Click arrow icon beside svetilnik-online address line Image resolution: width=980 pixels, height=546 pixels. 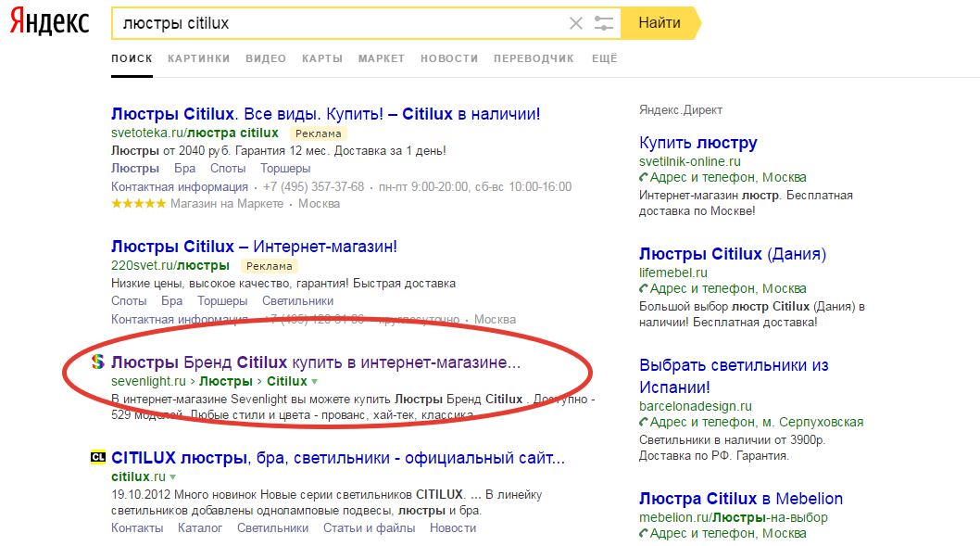644,178
